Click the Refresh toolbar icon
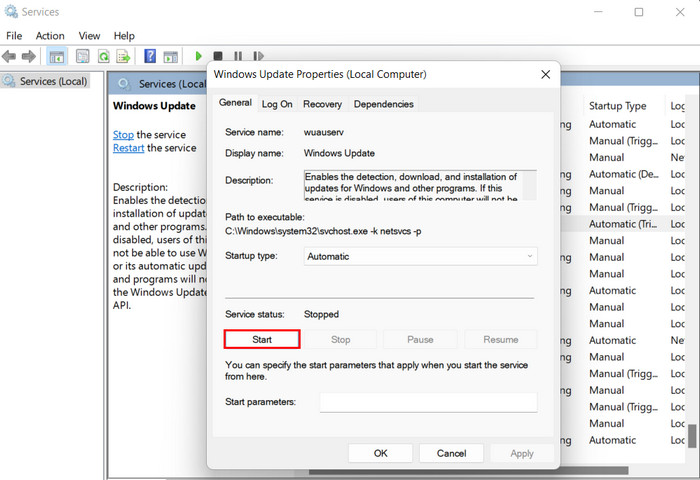Screen dimensions: 700x480 coord(104,56)
